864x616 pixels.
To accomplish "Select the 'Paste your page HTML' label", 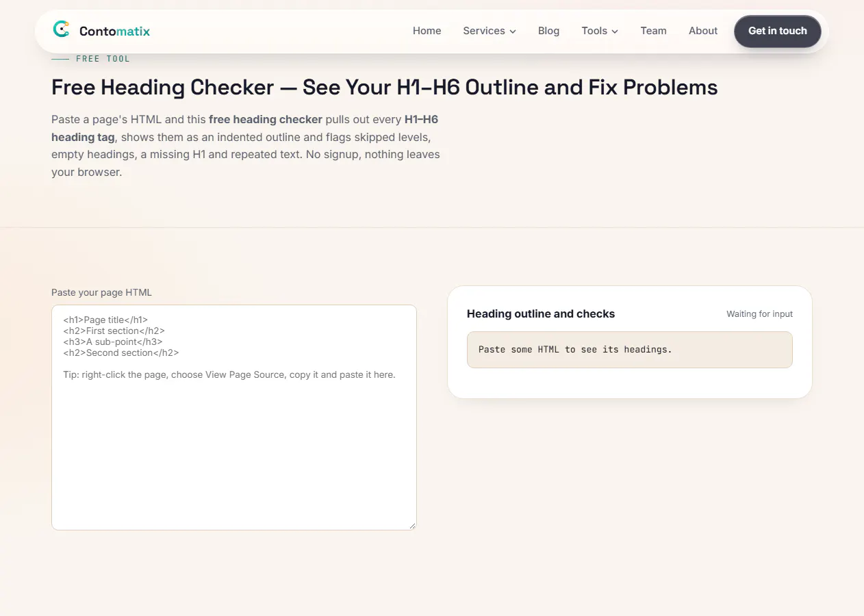I will (101, 292).
